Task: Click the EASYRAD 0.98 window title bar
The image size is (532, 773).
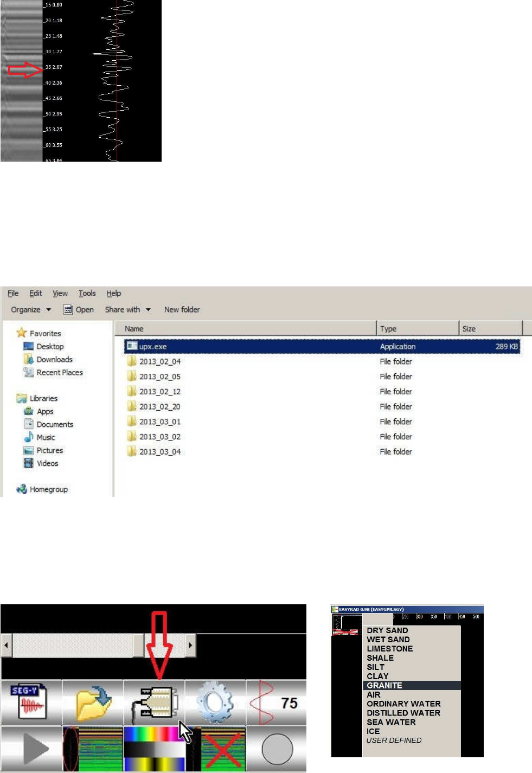Action: point(407,609)
